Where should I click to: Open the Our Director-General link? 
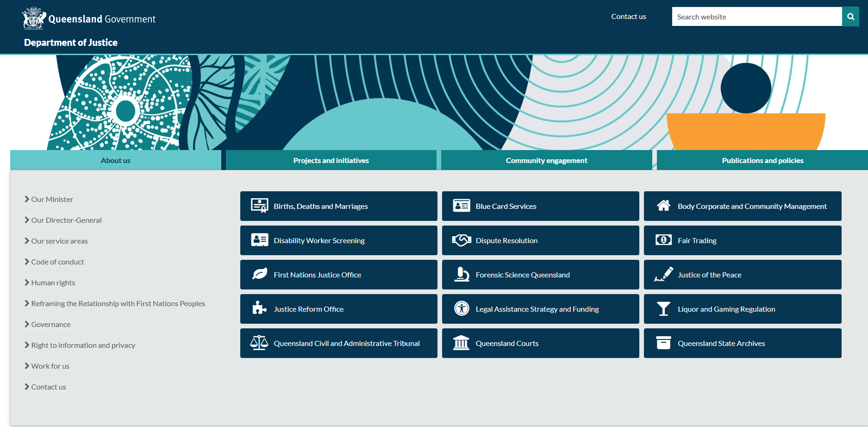[x=67, y=220]
